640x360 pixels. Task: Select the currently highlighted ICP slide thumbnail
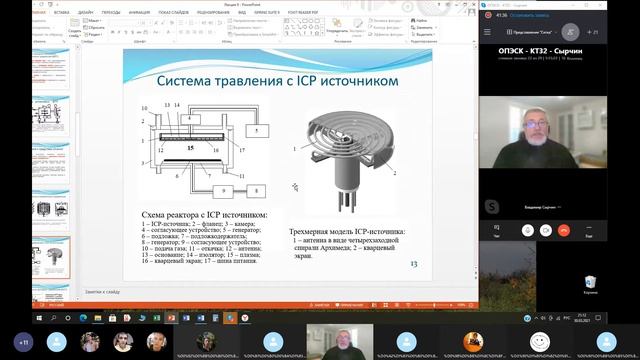point(51,257)
